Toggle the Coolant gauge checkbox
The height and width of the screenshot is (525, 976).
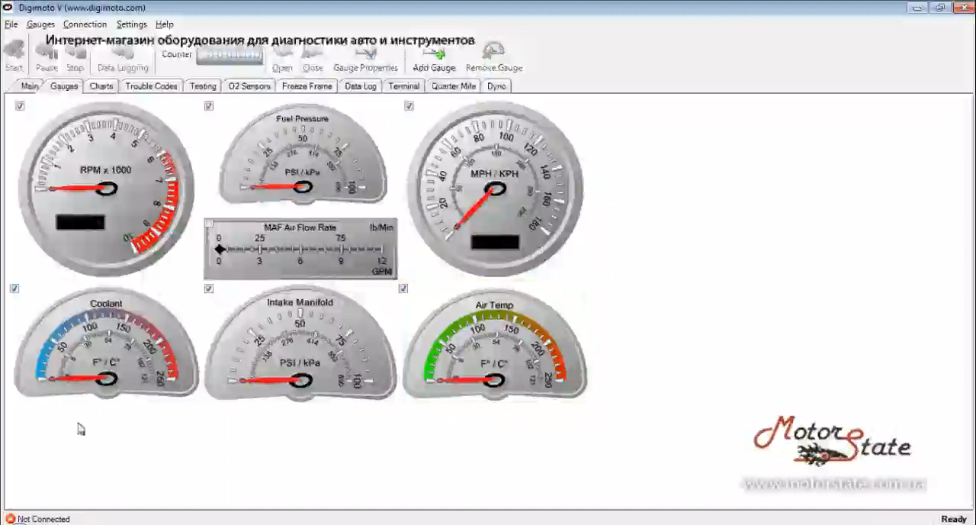pos(14,288)
